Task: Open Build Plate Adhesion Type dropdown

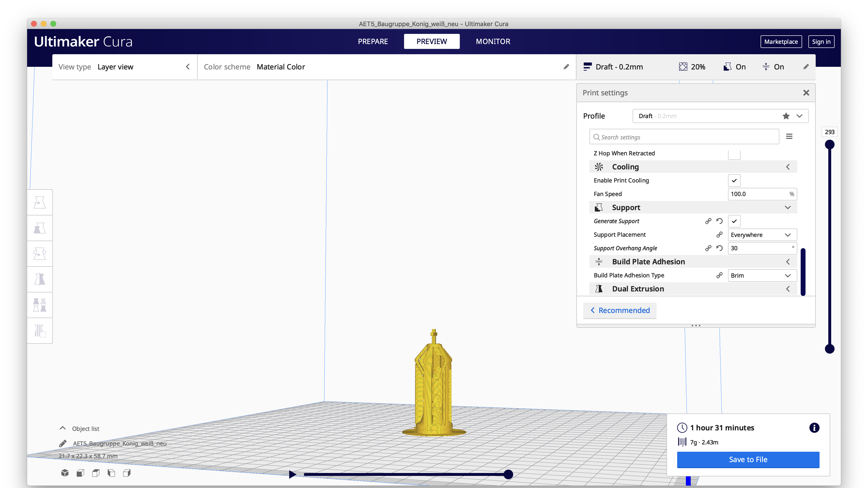Action: [x=762, y=275]
